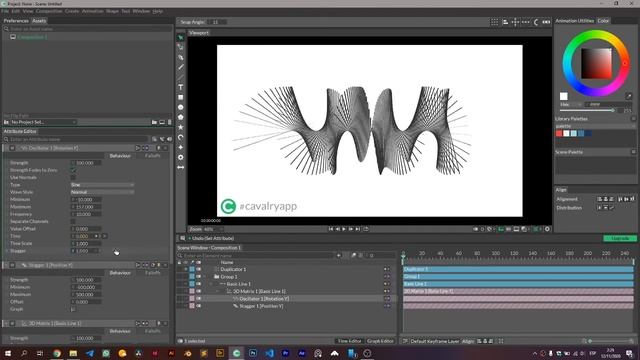
Task: Collapse Basic Line 1 tree row
Action: pyautogui.click(x=211, y=284)
